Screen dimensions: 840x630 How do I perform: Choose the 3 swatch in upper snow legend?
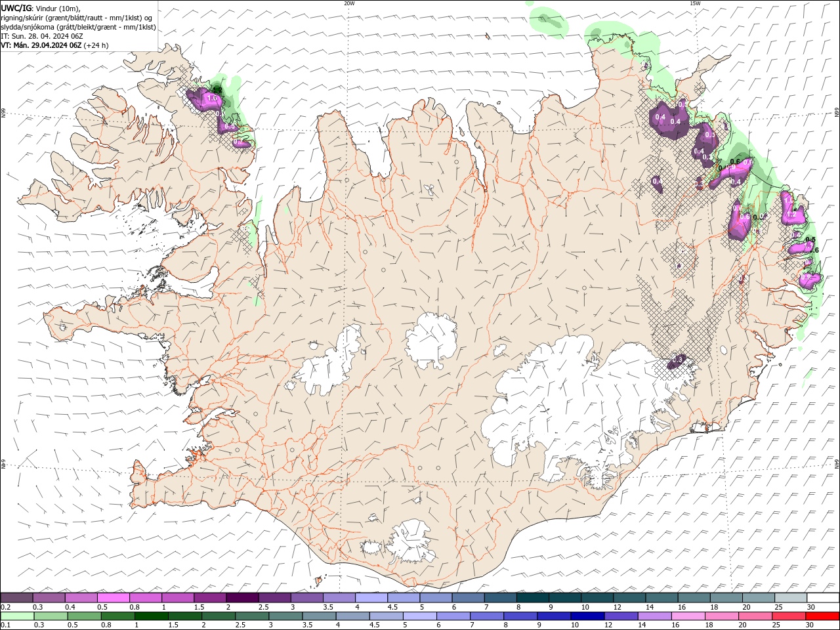coord(306,598)
